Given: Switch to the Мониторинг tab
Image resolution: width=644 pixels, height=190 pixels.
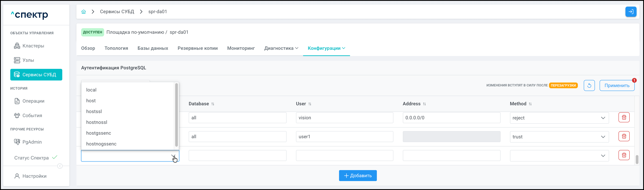Looking at the screenshot, I should (x=241, y=48).
